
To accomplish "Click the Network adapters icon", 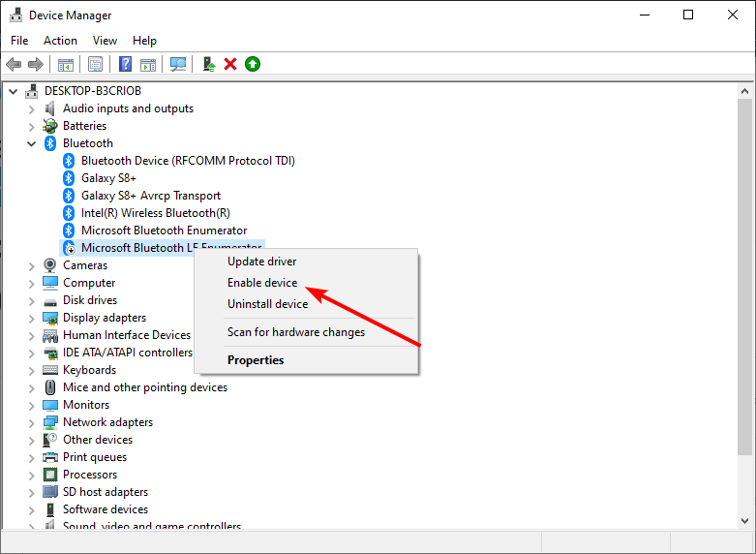I will (x=50, y=422).
